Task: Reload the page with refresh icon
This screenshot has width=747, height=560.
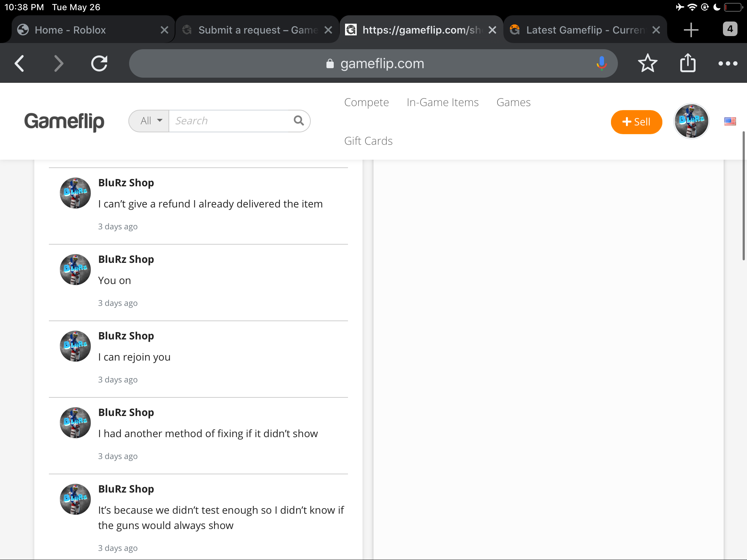Action: click(99, 63)
